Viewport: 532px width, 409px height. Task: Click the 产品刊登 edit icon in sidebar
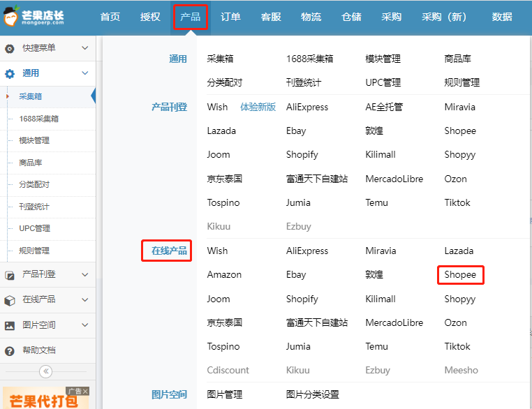click(x=10, y=275)
